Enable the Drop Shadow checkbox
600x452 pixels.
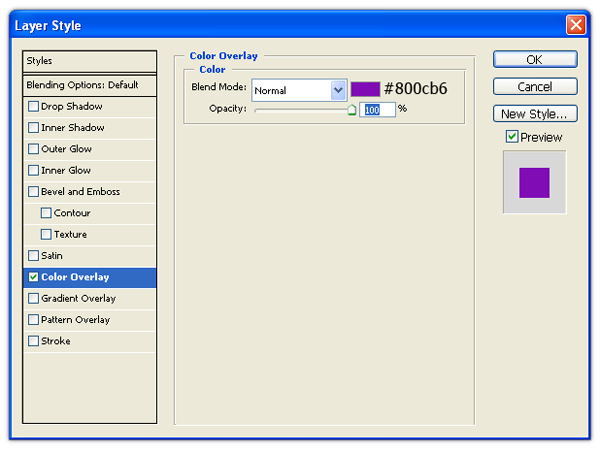pos(33,106)
